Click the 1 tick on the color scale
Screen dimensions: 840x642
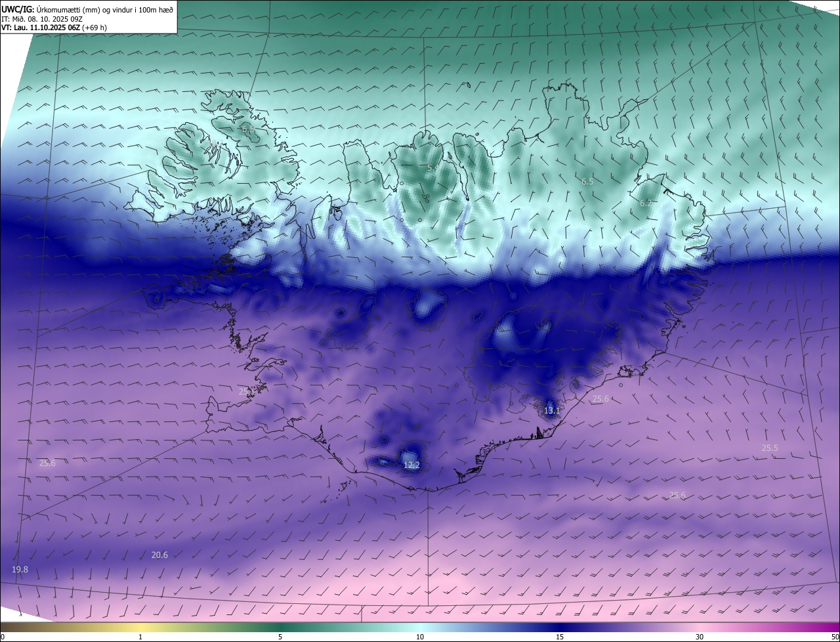(140, 637)
